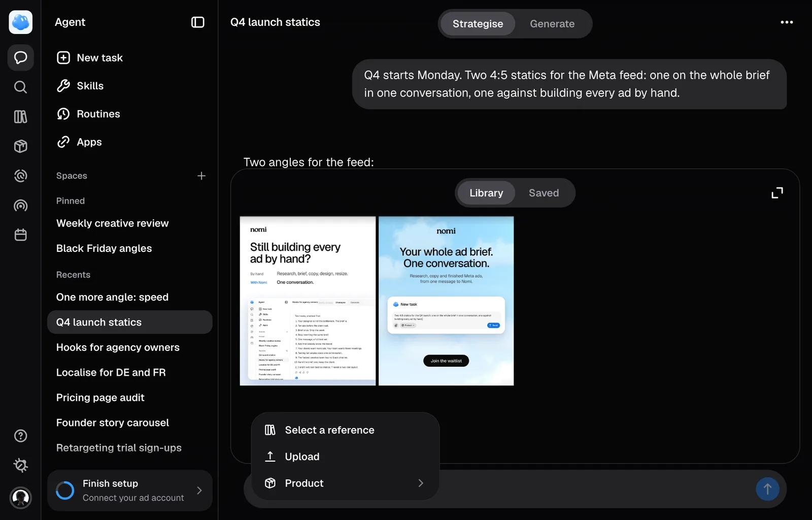The height and width of the screenshot is (520, 812).
Task: Select the Library tab
Action: pyautogui.click(x=486, y=193)
